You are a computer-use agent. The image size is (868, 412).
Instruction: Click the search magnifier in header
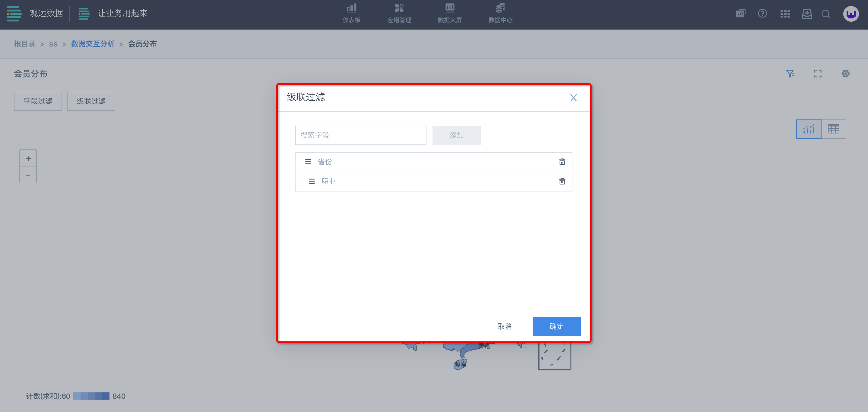click(x=825, y=14)
